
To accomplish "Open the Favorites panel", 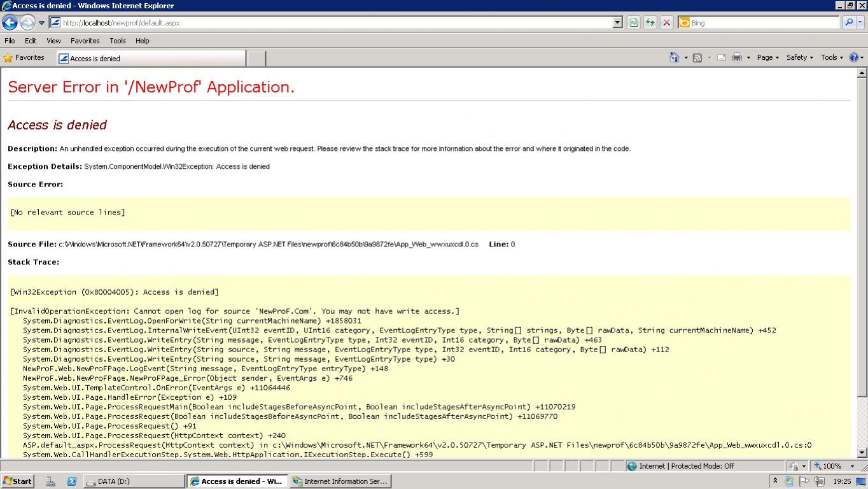I will click(25, 57).
